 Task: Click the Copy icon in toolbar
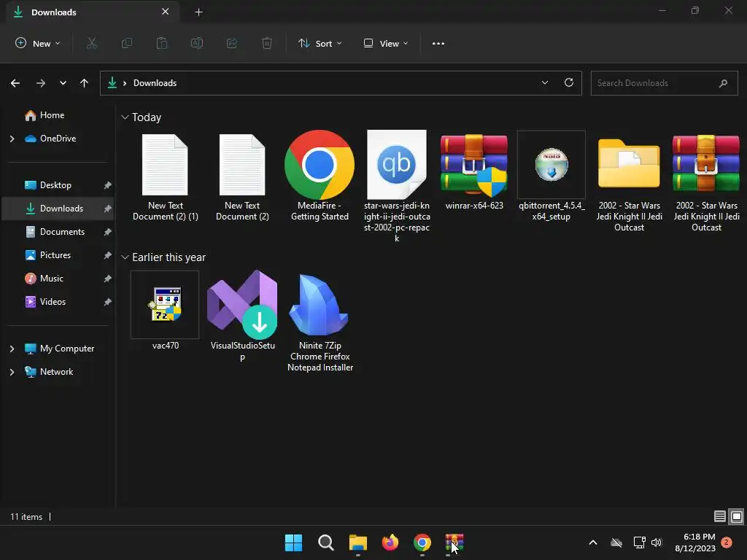pyautogui.click(x=127, y=43)
